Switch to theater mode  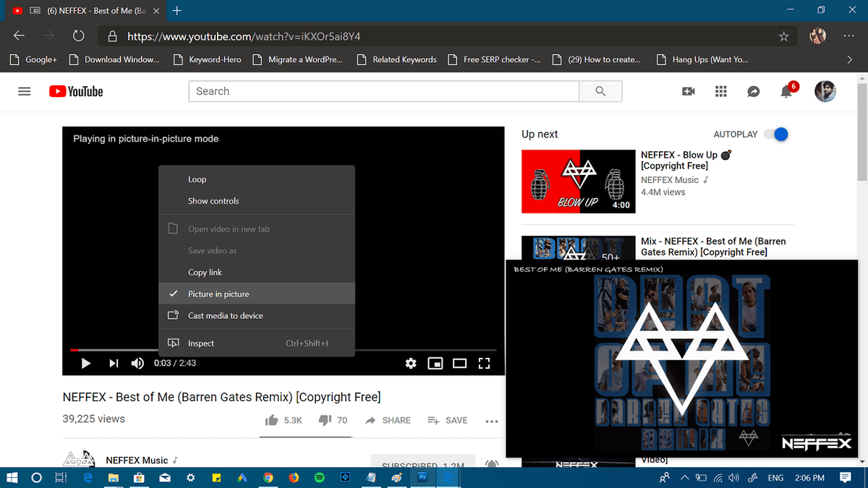click(x=459, y=363)
